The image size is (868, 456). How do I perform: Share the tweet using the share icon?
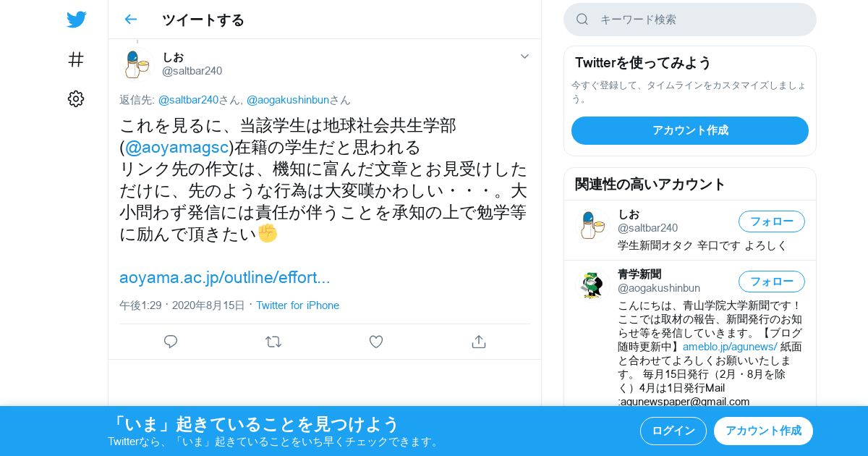(x=478, y=342)
